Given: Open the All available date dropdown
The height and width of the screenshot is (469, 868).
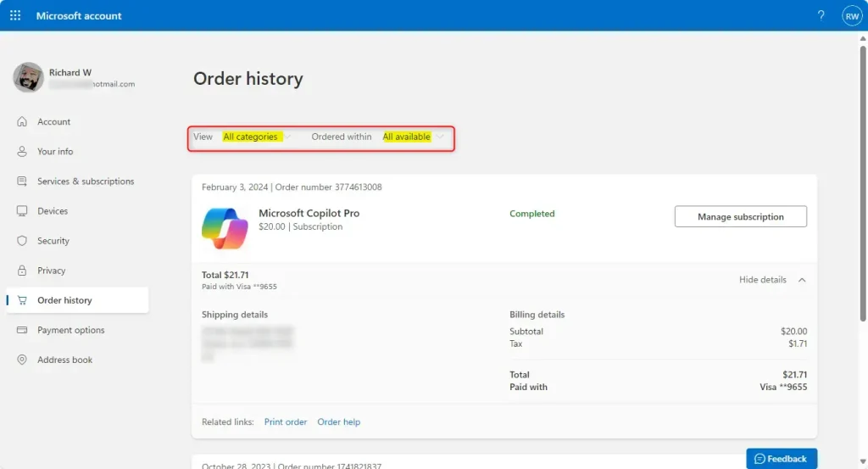Looking at the screenshot, I should point(413,137).
